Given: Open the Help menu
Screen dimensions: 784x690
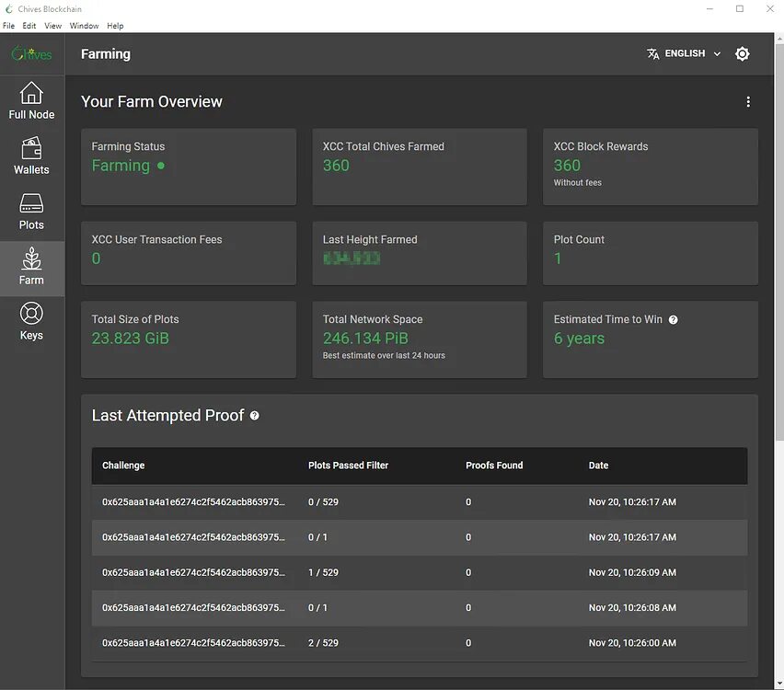Looking at the screenshot, I should pos(115,26).
